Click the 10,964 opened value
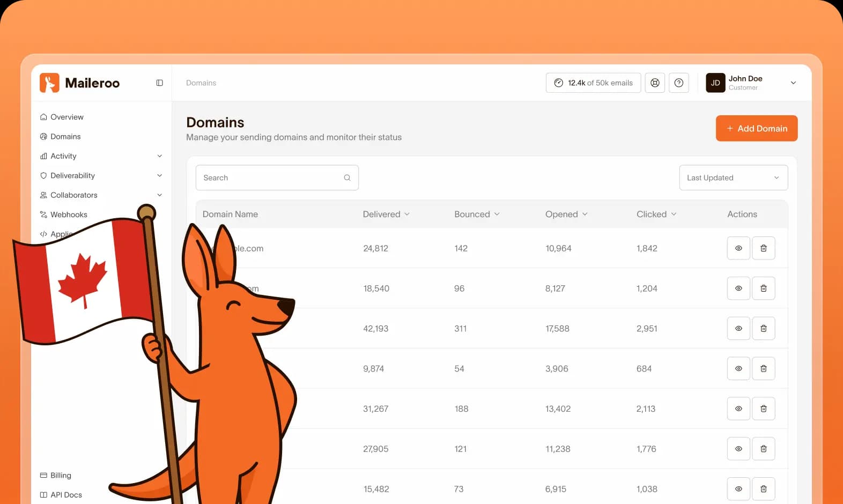The height and width of the screenshot is (504, 843). (x=558, y=248)
